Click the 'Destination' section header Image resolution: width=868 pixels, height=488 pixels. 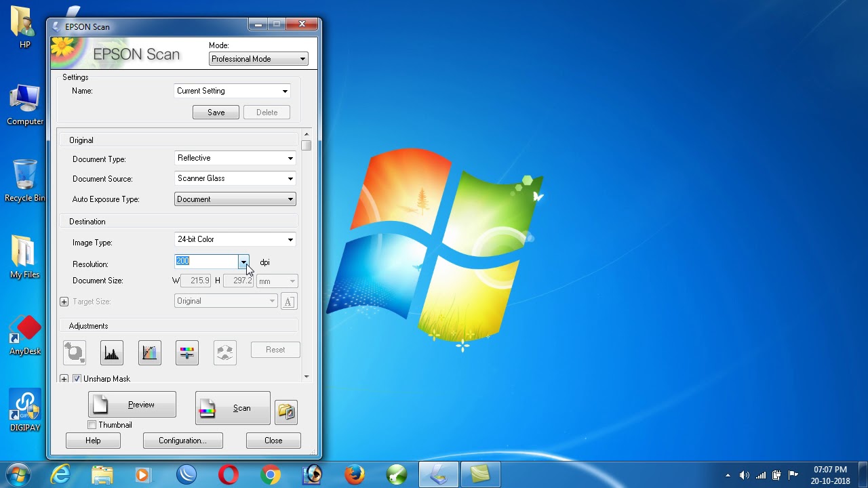(178, 222)
